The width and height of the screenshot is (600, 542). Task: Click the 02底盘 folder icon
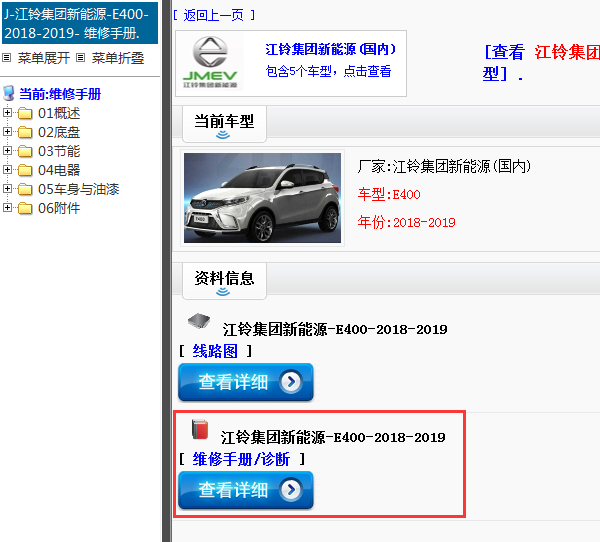[x=25, y=132]
